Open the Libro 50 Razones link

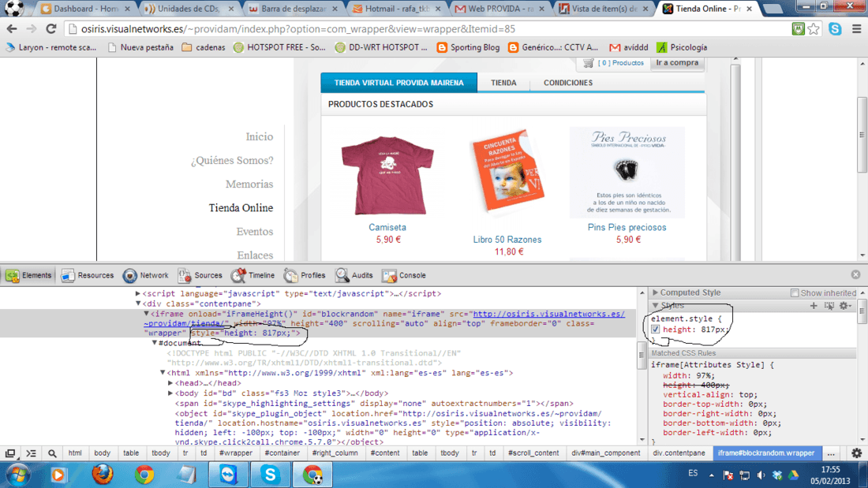[507, 240]
